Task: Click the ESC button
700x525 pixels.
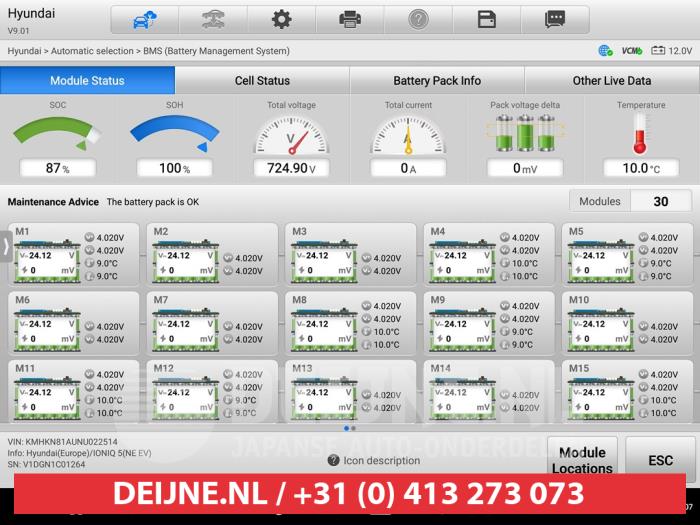Action: pos(660,456)
